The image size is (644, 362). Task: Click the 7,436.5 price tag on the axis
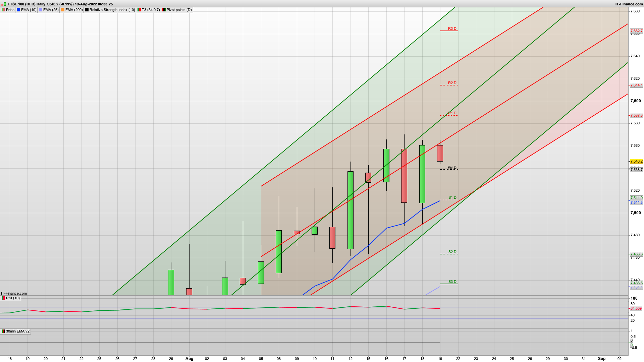coord(636,283)
